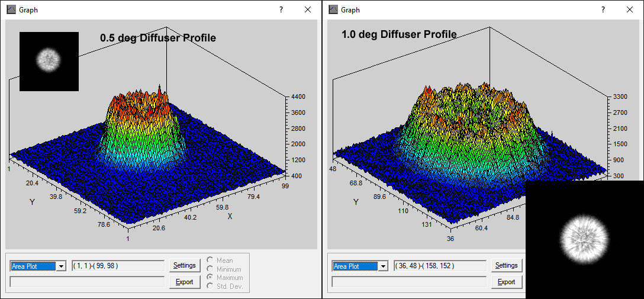This screenshot has width=644, height=299.
Task: Open Settings in the 0.5 deg Diffuser window
Action: click(x=185, y=265)
